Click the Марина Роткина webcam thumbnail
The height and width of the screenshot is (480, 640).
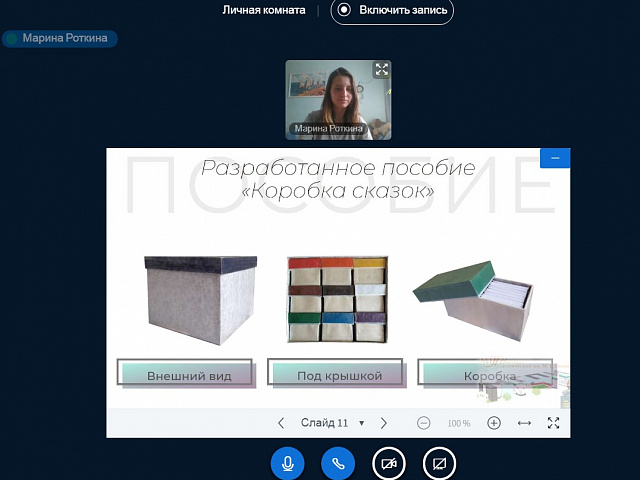click(338, 100)
